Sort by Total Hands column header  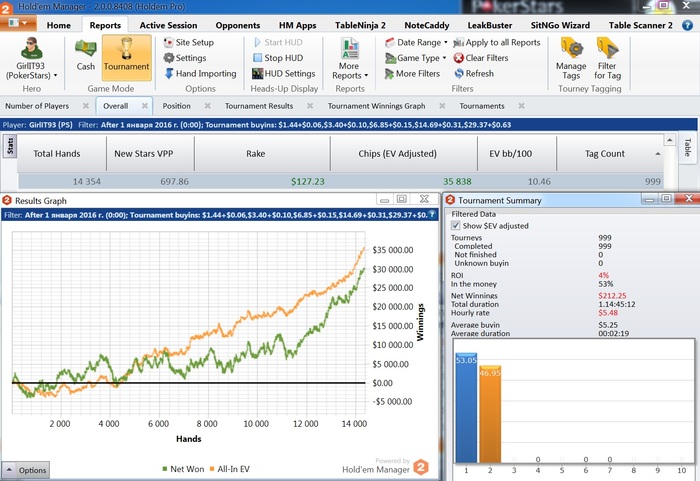[62, 154]
